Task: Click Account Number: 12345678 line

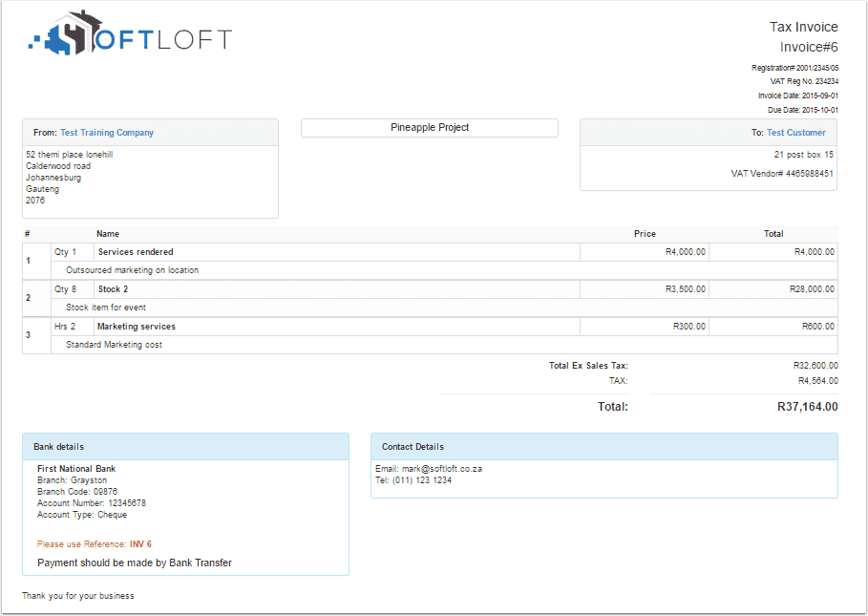Action: point(92,503)
